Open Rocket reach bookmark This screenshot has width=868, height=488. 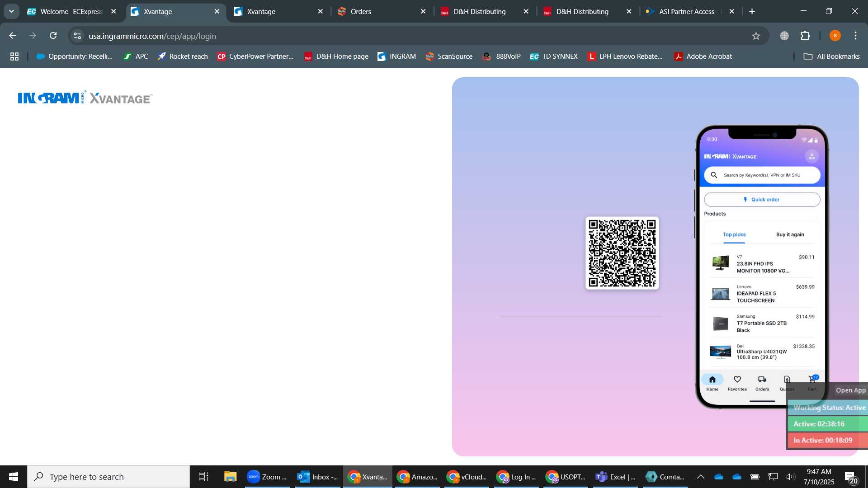tap(183, 56)
